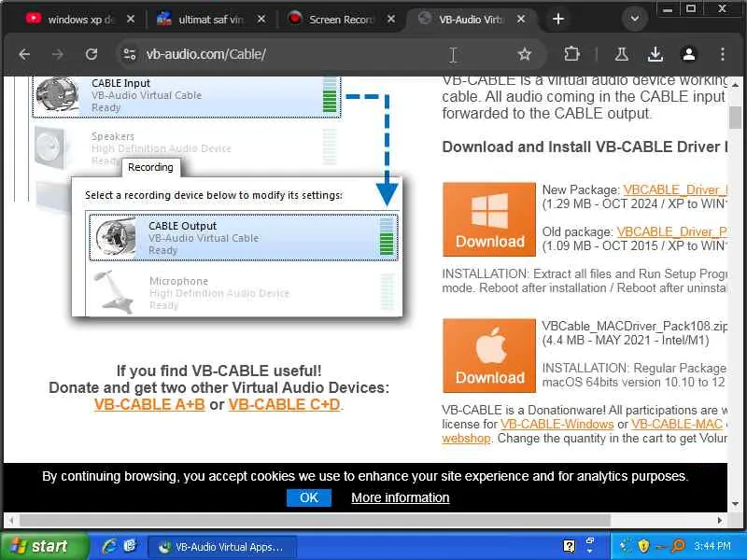This screenshot has height=560, width=747.
Task: Open the Windows XP Start menu
Action: [44, 546]
